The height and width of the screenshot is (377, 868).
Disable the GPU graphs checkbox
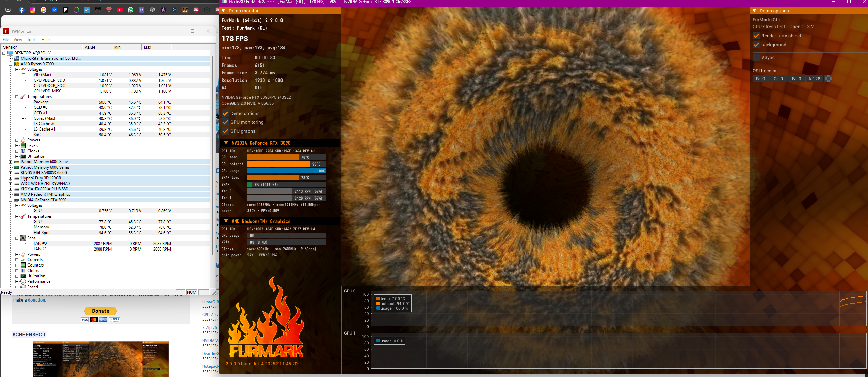pos(225,131)
